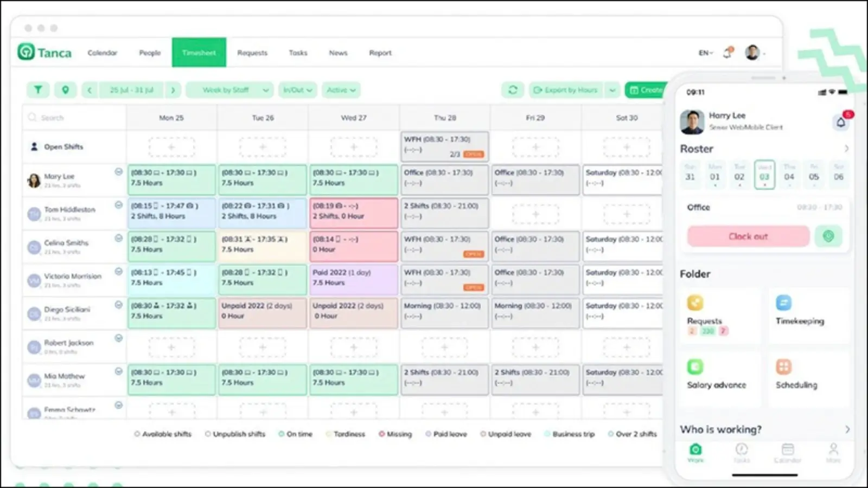The height and width of the screenshot is (488, 868).
Task: Select roster date 04 on phone
Action: [789, 174]
